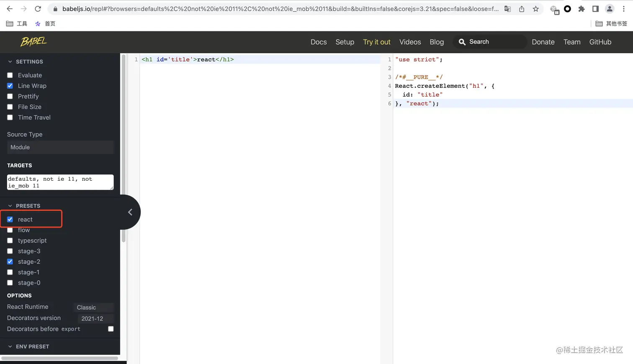The width and height of the screenshot is (633, 364).
Task: Enable the Prettify checkbox
Action: 10,96
